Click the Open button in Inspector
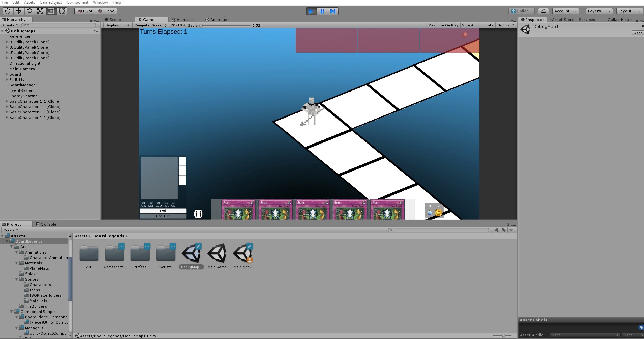 [x=638, y=33]
